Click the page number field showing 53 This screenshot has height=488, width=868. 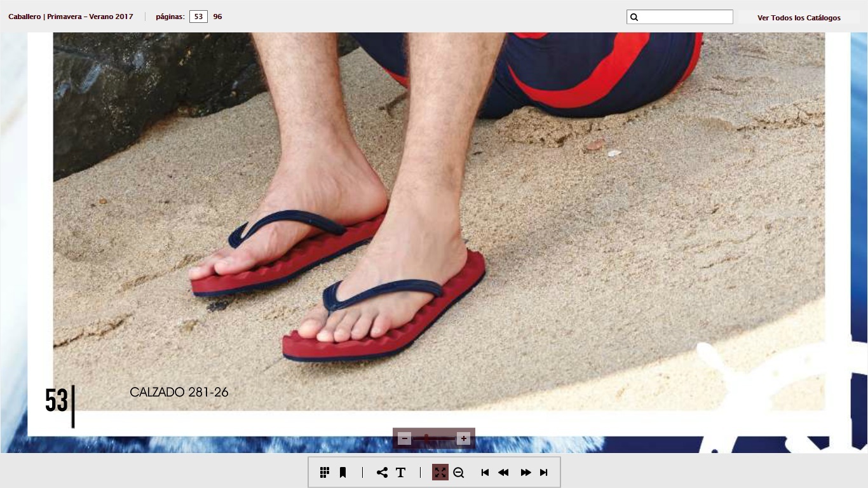(198, 17)
